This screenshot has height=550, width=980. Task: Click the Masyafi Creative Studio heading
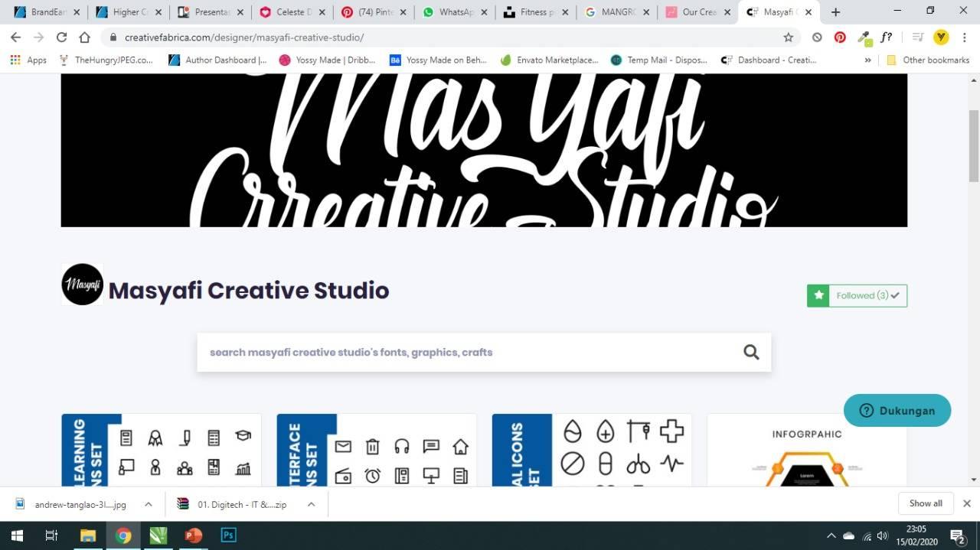tap(249, 291)
